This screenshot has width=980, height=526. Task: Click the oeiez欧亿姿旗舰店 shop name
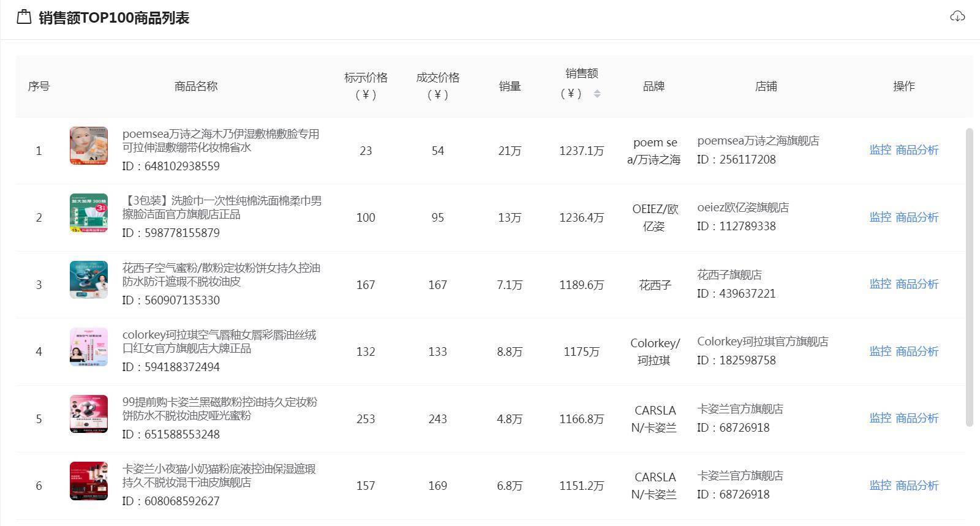743,208
